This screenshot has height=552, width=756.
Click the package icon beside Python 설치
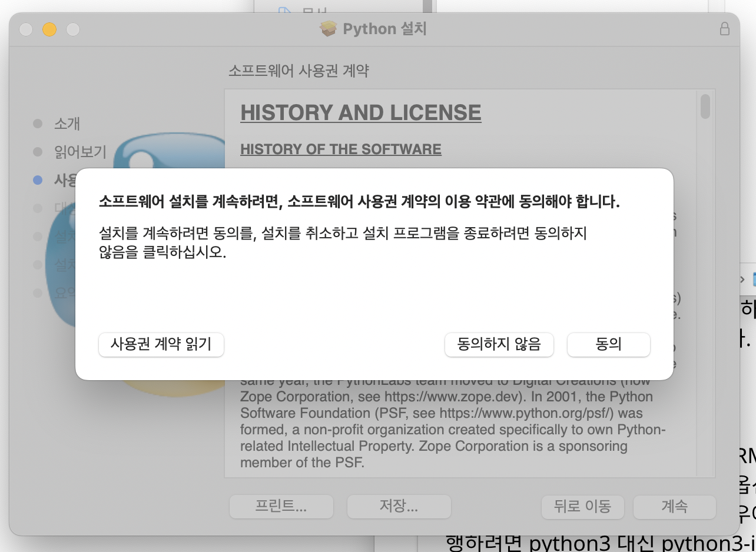(x=328, y=28)
